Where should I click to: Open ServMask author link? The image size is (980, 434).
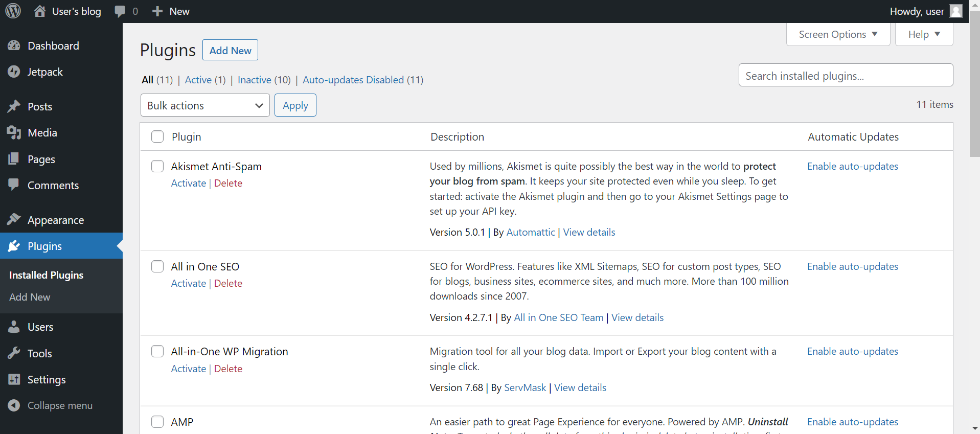(525, 387)
